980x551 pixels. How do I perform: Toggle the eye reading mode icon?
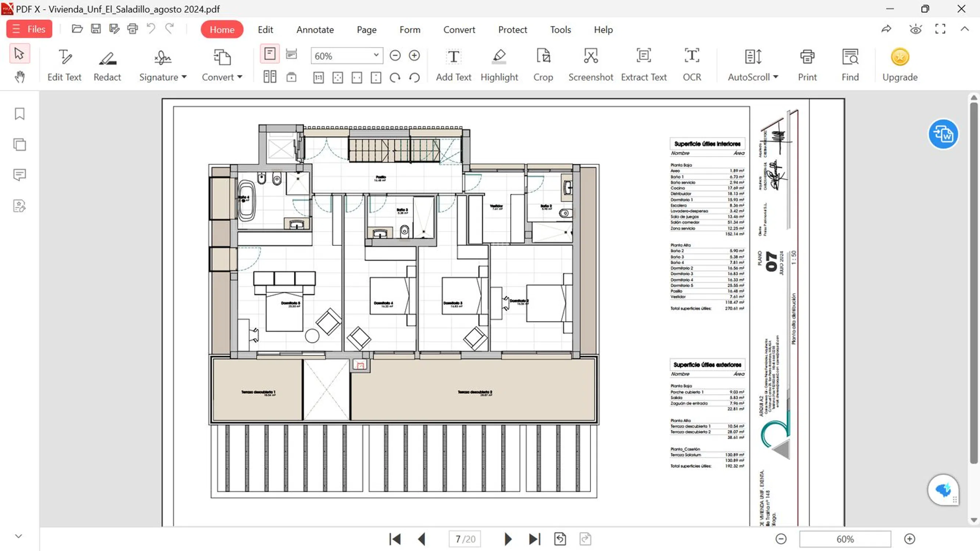[x=915, y=29]
